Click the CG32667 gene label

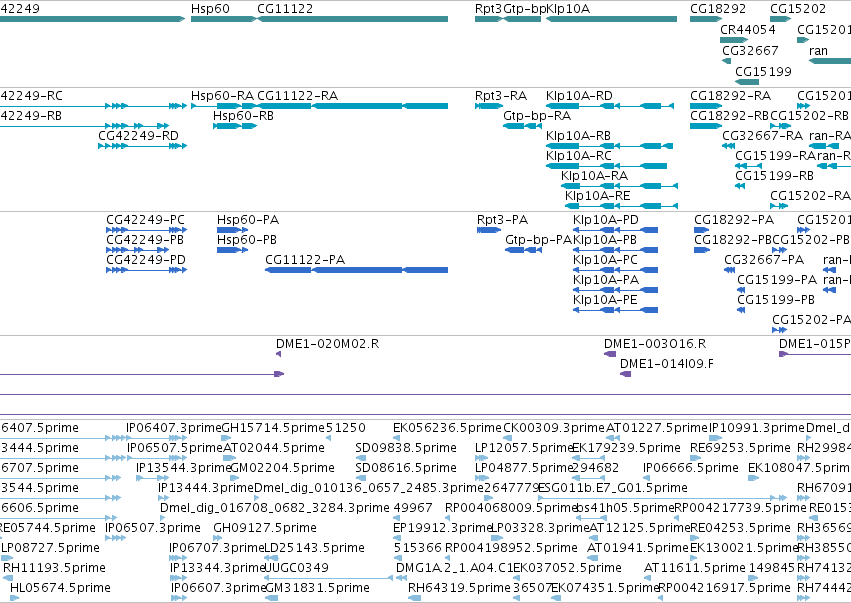(750, 50)
